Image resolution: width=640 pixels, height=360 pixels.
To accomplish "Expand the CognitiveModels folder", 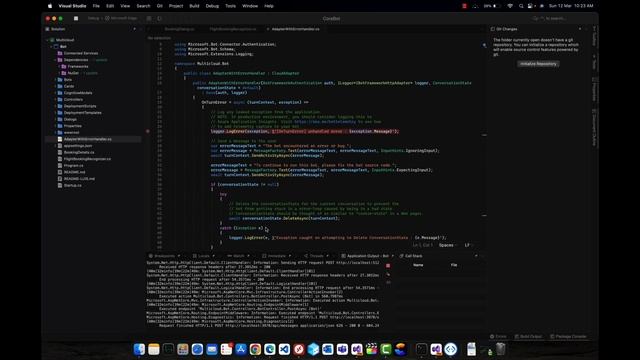I will coord(56,93).
